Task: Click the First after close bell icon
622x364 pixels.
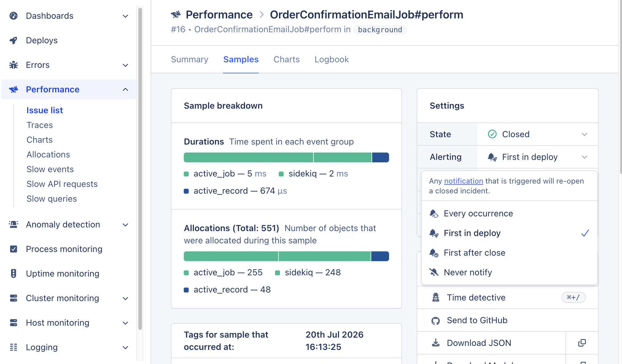Action: pos(434,253)
